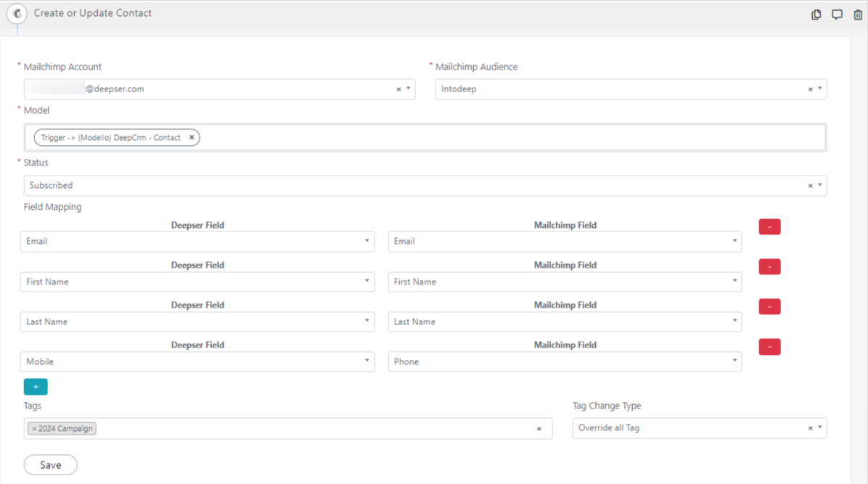Expand the Tag Change Type dropdown arrow
The image size is (868, 484).
tap(820, 427)
